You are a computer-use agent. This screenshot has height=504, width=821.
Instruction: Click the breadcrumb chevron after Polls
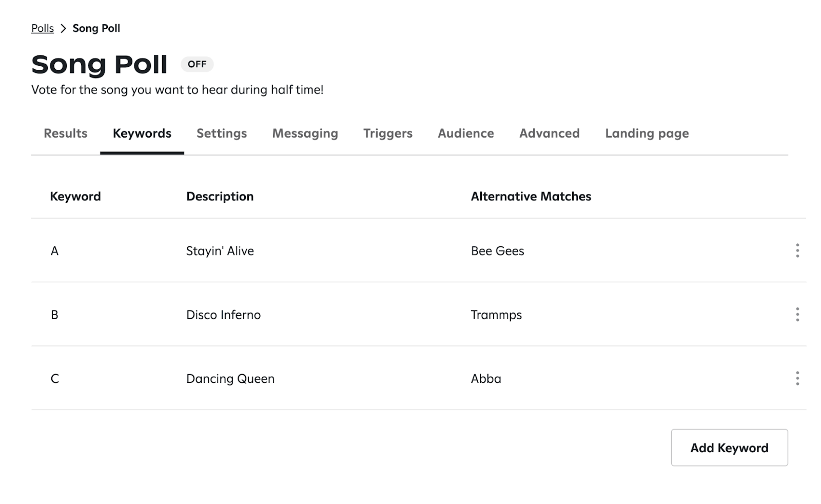pos(63,29)
